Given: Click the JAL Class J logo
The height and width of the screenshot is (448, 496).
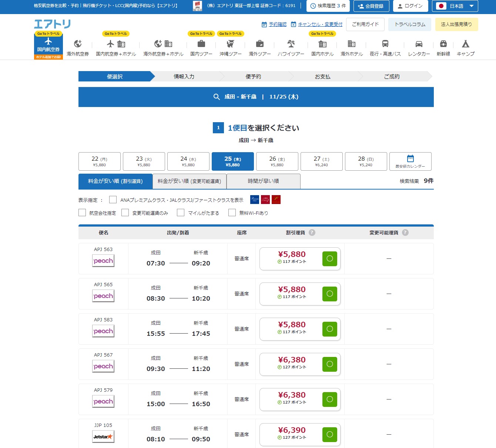Looking at the screenshot, I should (265, 200).
